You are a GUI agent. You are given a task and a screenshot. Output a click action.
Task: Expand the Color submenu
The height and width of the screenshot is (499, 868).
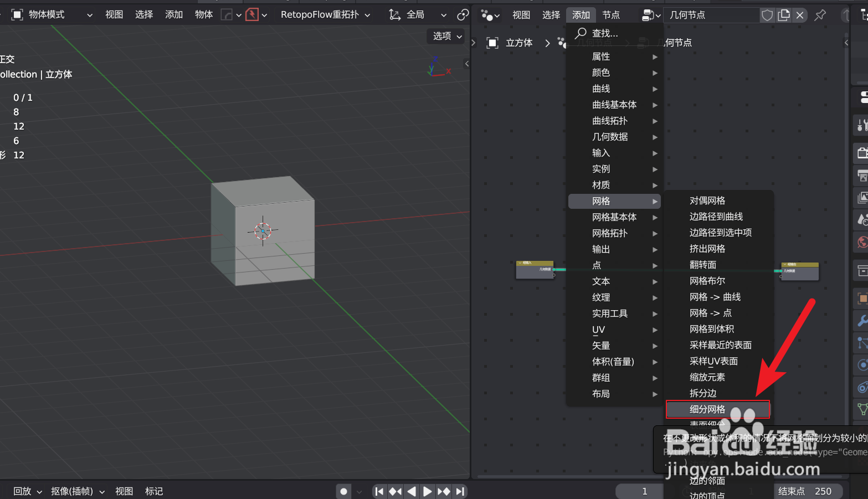(x=614, y=73)
